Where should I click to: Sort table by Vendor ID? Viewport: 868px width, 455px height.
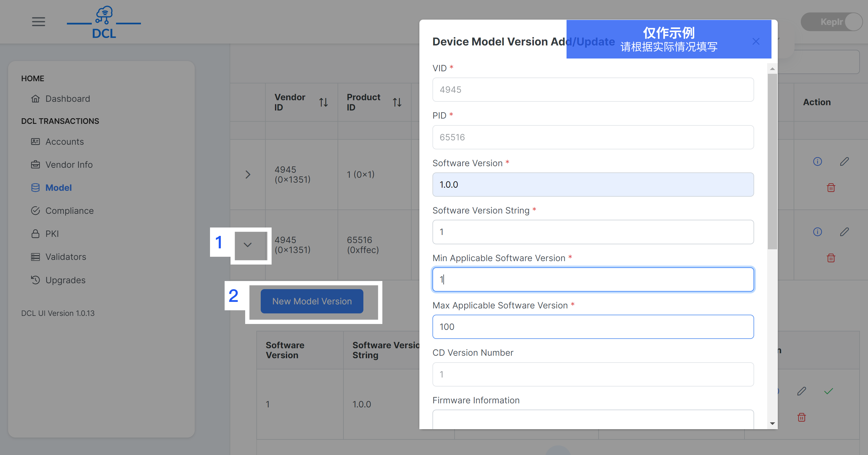(324, 102)
